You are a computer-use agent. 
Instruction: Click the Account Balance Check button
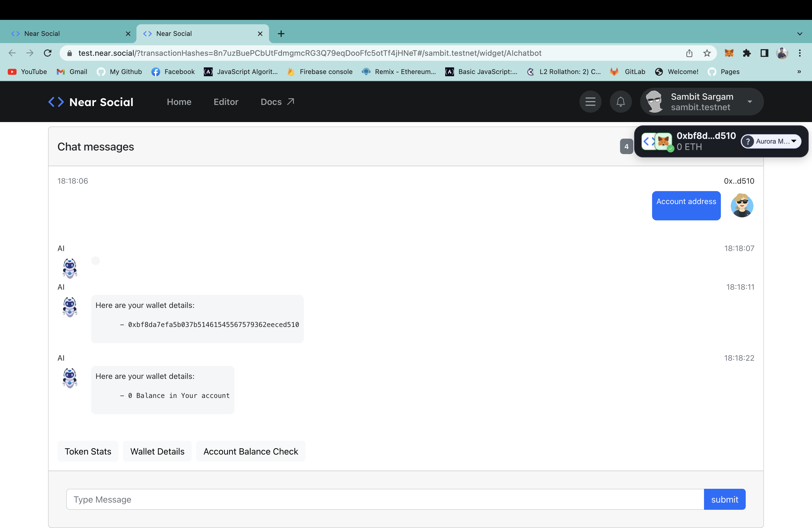click(x=251, y=451)
